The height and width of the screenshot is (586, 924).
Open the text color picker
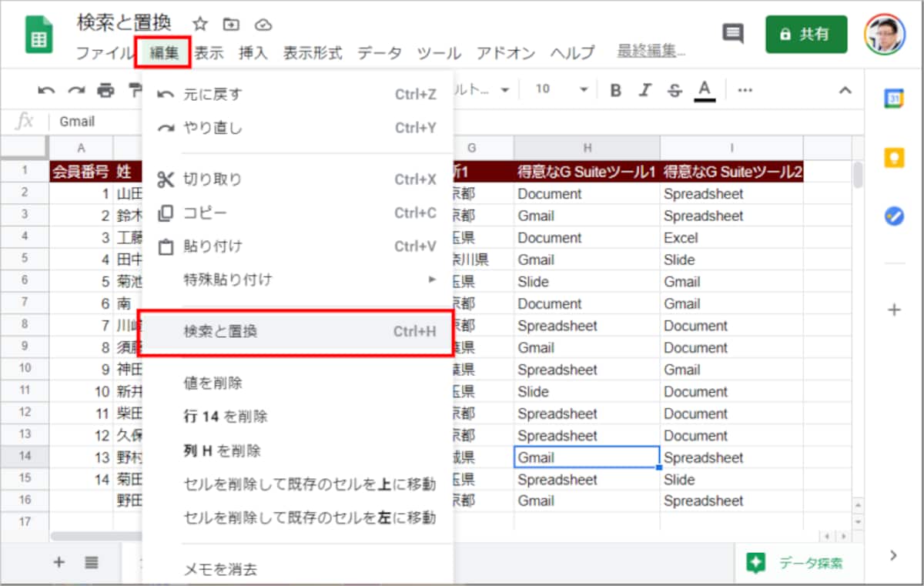(x=705, y=90)
